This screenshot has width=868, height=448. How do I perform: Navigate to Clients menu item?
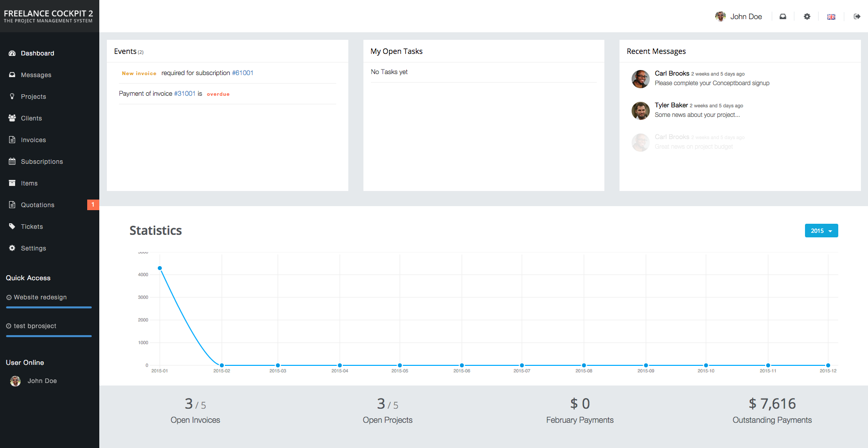(x=49, y=118)
